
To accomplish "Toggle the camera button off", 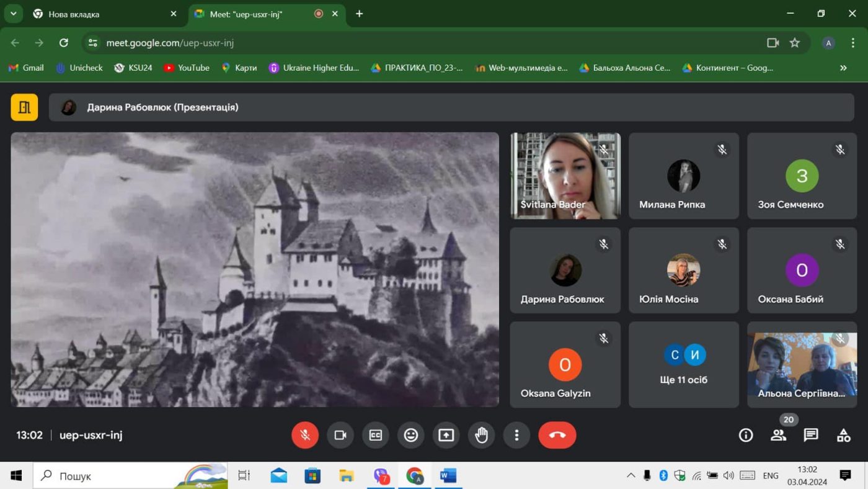I will 340,435.
